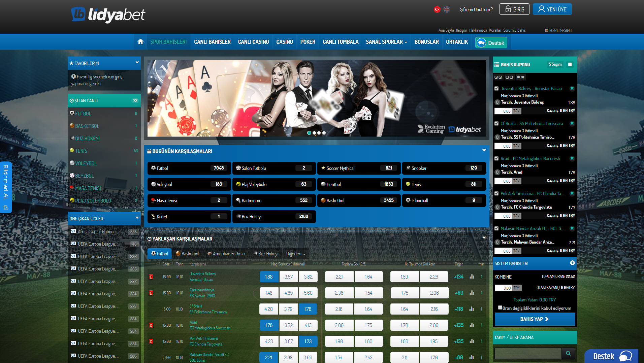This screenshot has width=644, height=363.
Task: Open statistics icon for Juventus Bükreş match
Action: pyautogui.click(x=472, y=277)
